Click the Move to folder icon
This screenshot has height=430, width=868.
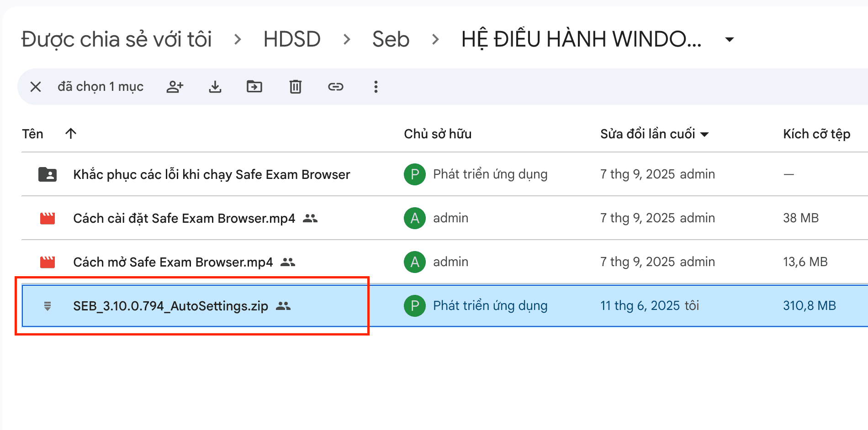[x=254, y=87]
